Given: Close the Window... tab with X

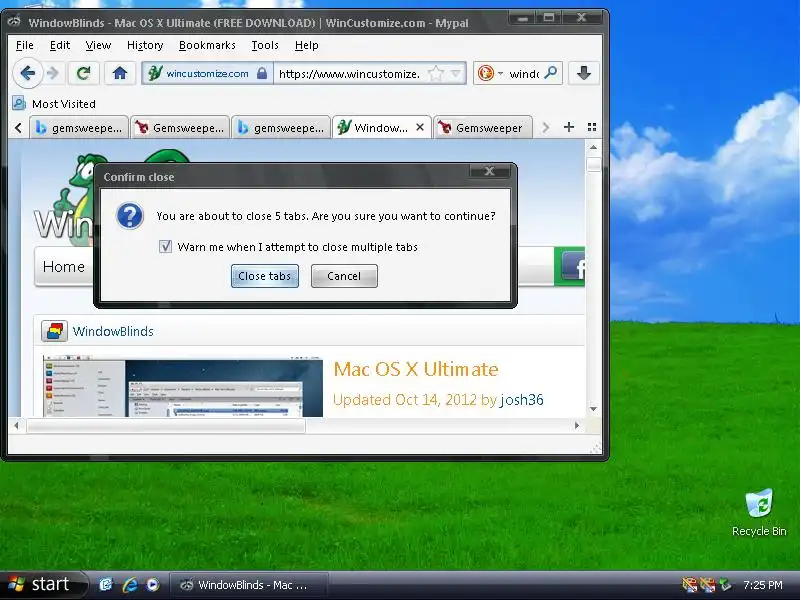Looking at the screenshot, I should tap(420, 127).
